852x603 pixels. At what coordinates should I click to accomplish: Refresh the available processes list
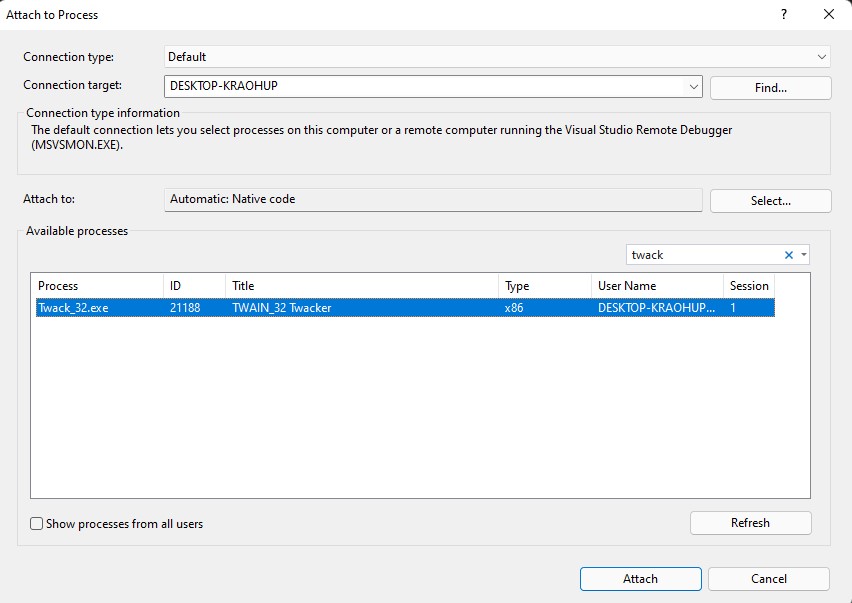point(750,522)
